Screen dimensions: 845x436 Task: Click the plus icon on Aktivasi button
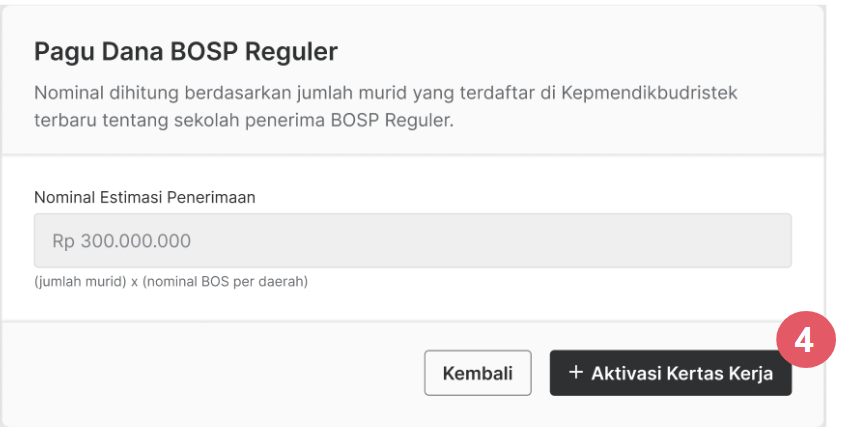(x=576, y=372)
